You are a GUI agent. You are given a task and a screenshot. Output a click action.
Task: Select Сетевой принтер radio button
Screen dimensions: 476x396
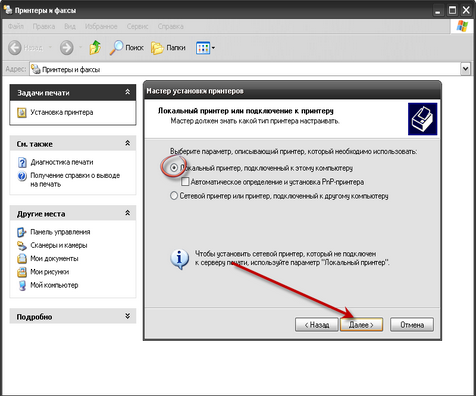click(174, 196)
